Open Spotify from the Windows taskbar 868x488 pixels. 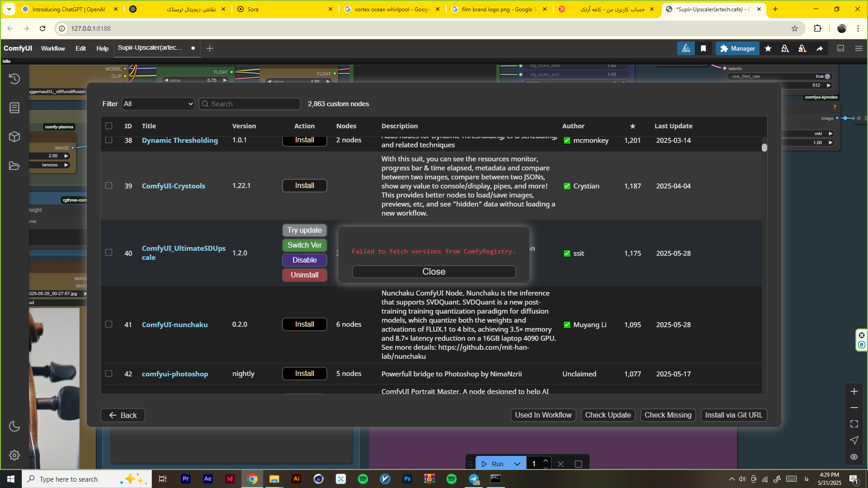click(x=363, y=479)
